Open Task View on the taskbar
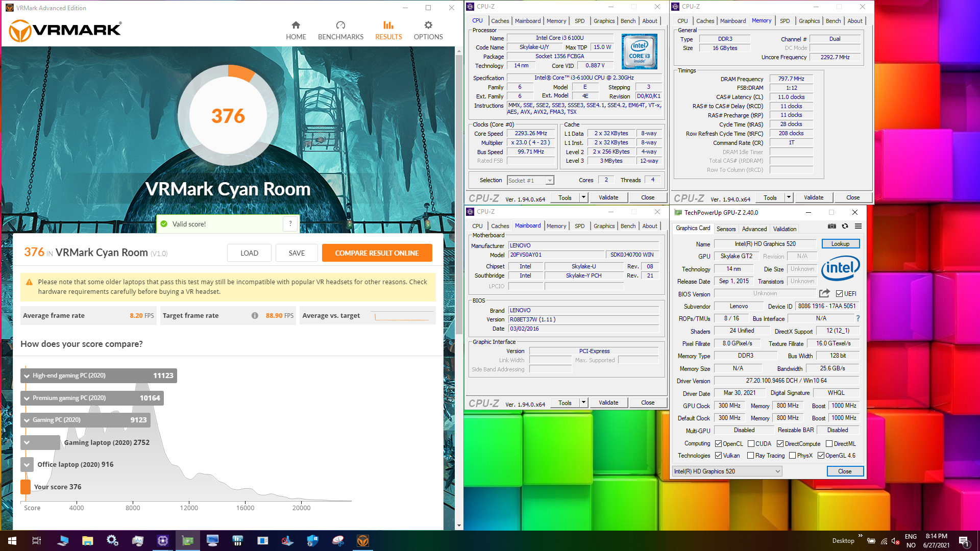 tap(37, 541)
